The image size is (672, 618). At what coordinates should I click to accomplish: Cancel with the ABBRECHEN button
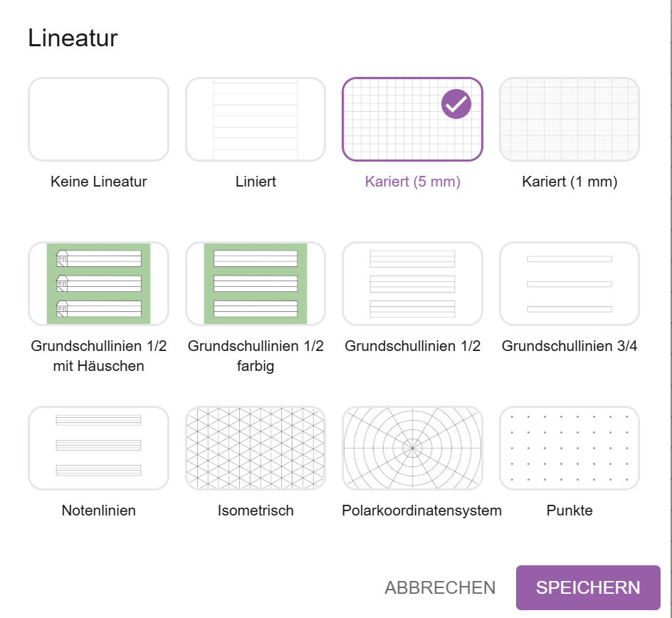[x=440, y=587]
